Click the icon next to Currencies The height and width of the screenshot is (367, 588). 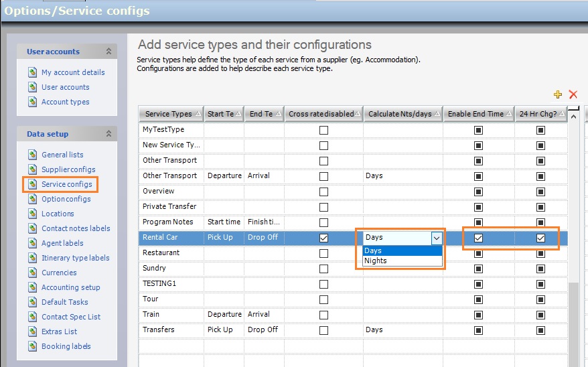coord(33,273)
